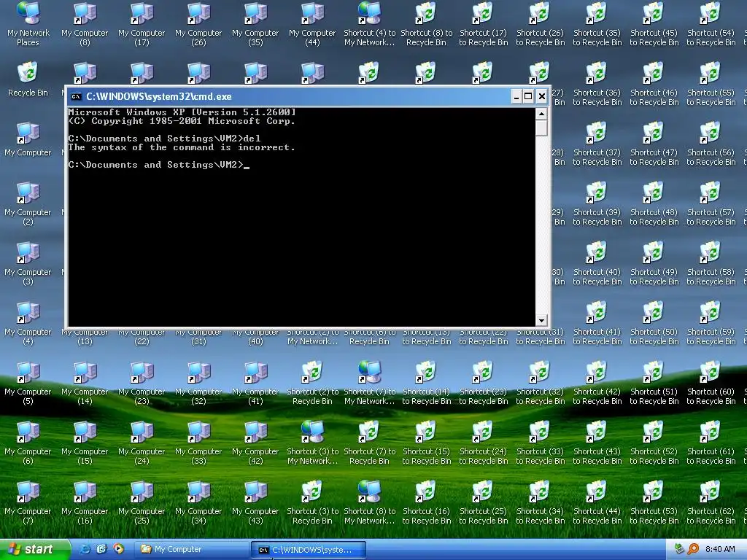This screenshot has height=560, width=747.
Task: Click Shortcut (39) to Recycle Bin
Action: coord(597,203)
